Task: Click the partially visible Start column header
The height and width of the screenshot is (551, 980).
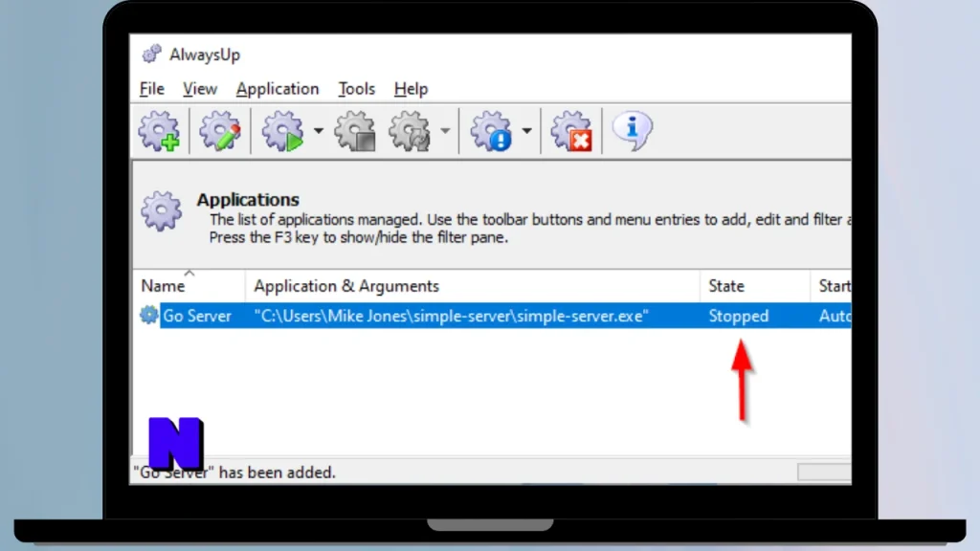Action: 832,285
